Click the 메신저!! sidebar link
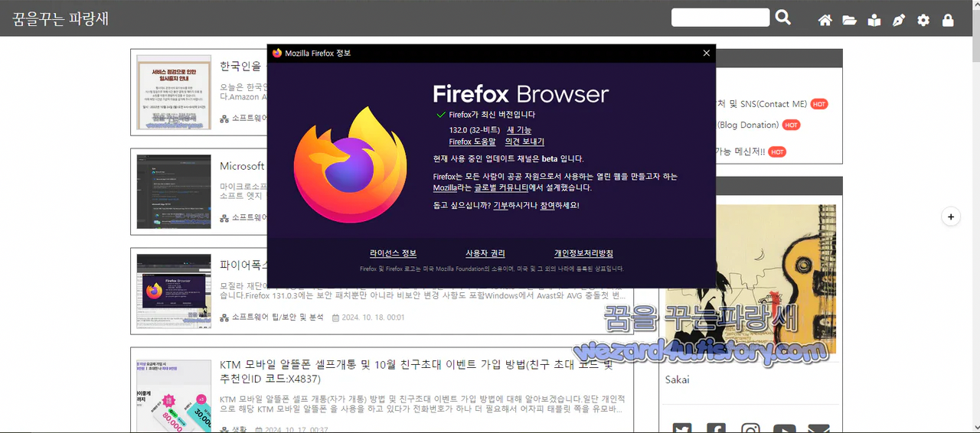The image size is (980, 433). (740, 152)
